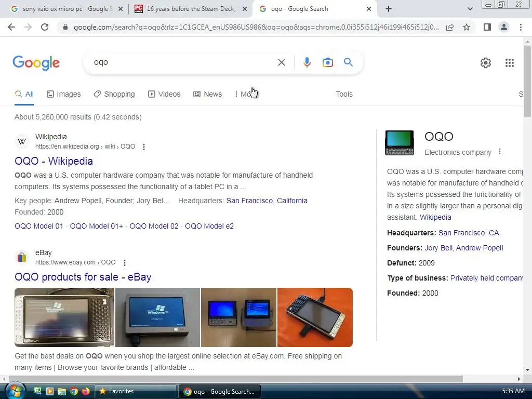Screen dimensions: 532x399
Task: Click the vertical scrollbar thumb
Action: pos(527,81)
